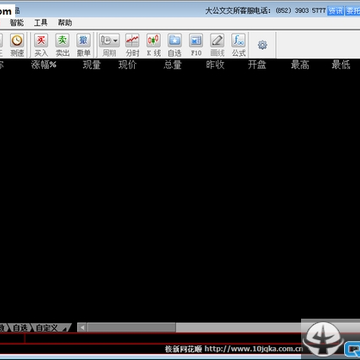This screenshot has height=360, width=360.
Task: Open the 智能 menu
Action: pyautogui.click(x=17, y=23)
